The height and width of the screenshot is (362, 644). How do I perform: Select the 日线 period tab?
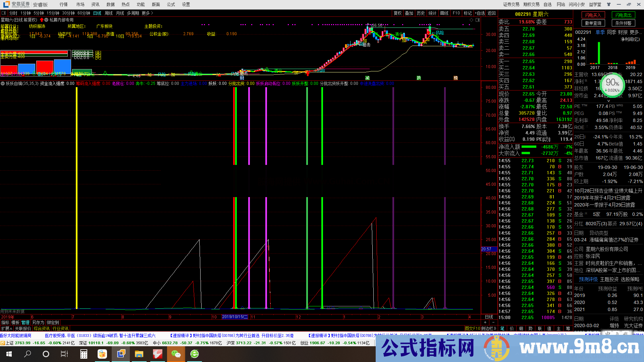[x=97, y=13]
